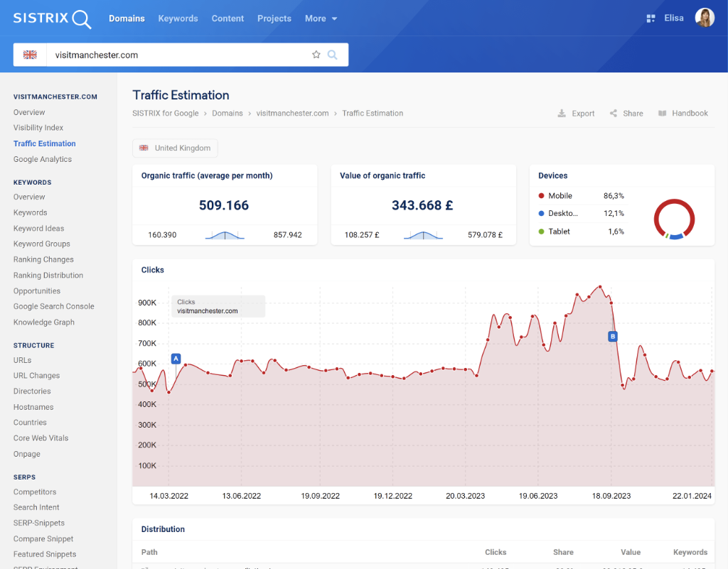
Task: Sort by the Clicks column header
Action: tap(496, 552)
